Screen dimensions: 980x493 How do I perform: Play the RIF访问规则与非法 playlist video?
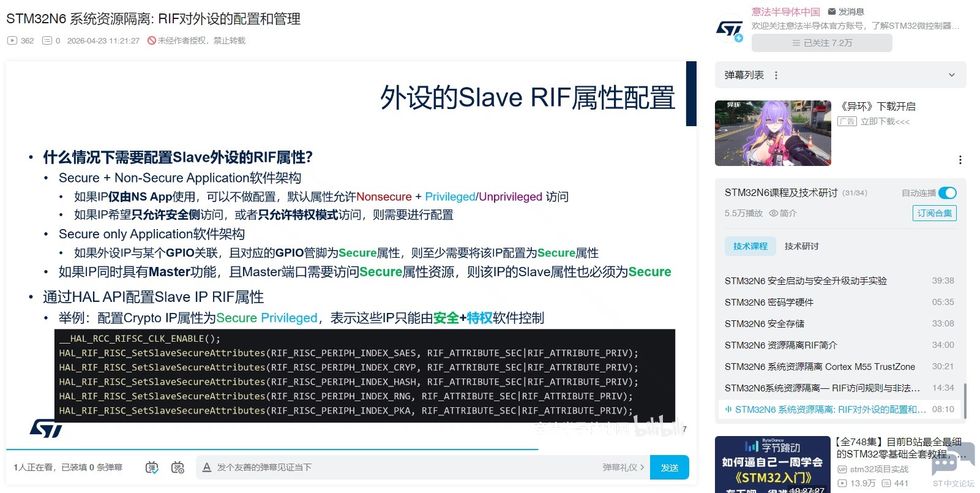(839, 388)
